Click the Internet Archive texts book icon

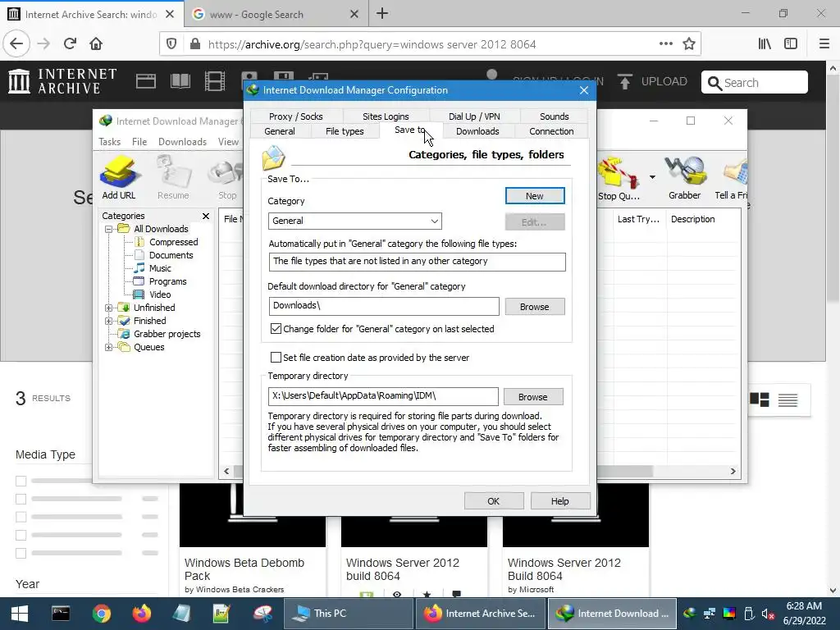point(180,81)
